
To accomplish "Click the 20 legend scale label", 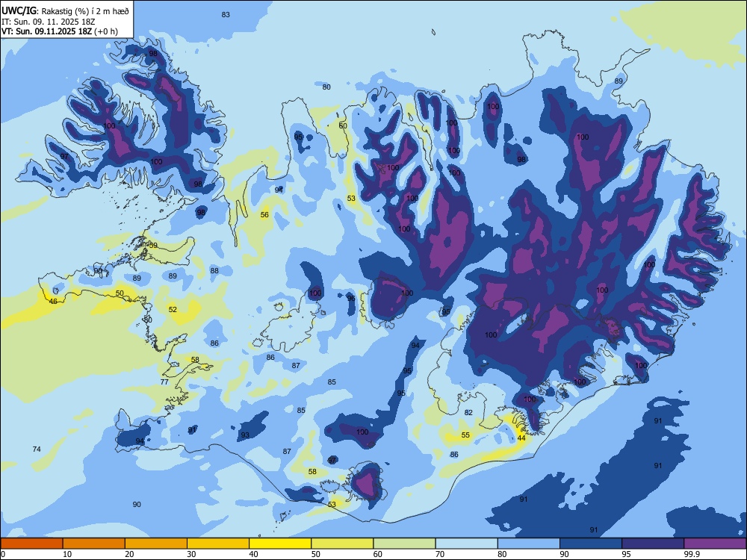I will (129, 554).
